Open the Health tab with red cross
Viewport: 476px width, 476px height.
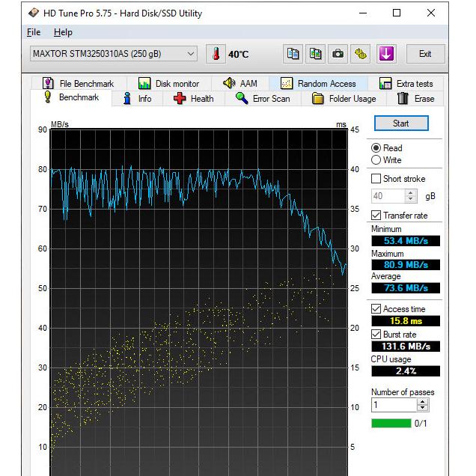pyautogui.click(x=194, y=99)
